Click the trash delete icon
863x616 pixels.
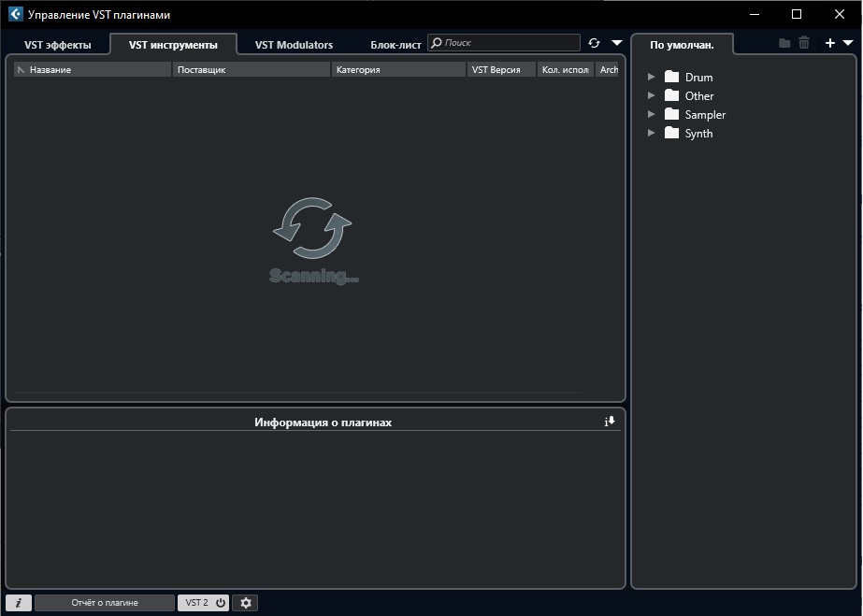coord(804,43)
